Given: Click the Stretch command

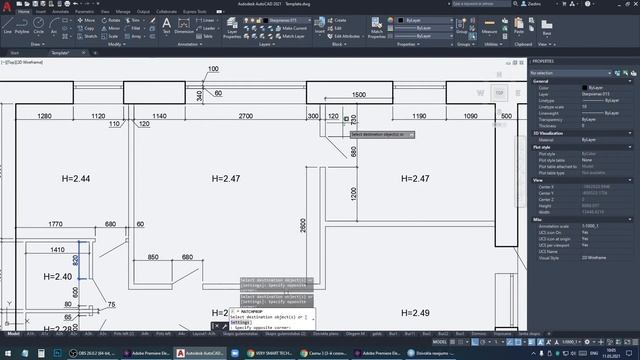Looking at the screenshot, I should click(87, 36).
